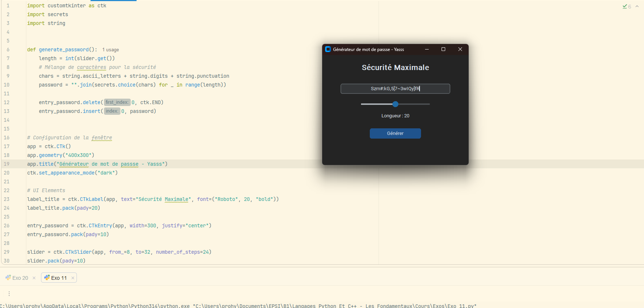Screen dimensions: 644x308
Task: Click the password length slider handle
Action: tap(395, 104)
